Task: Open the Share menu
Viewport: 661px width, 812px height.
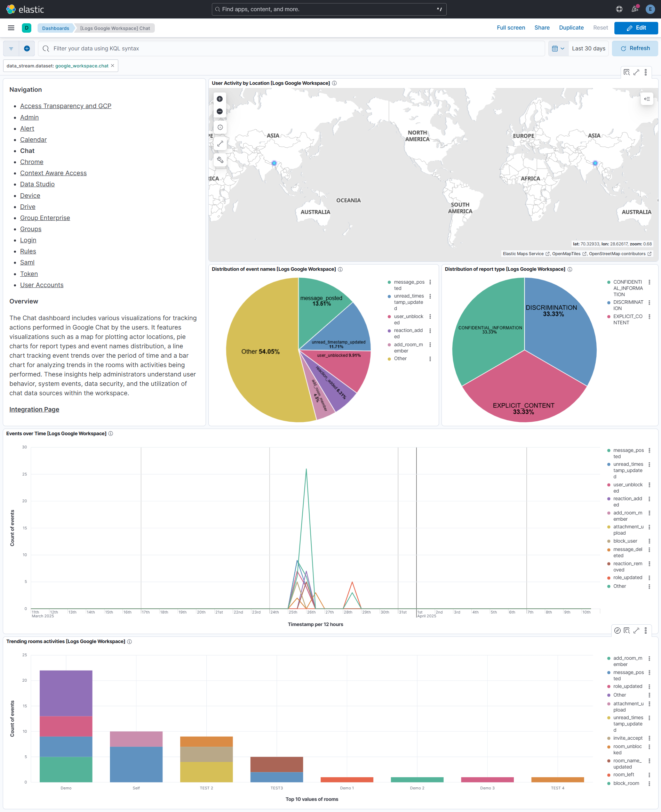Action: pos(541,28)
